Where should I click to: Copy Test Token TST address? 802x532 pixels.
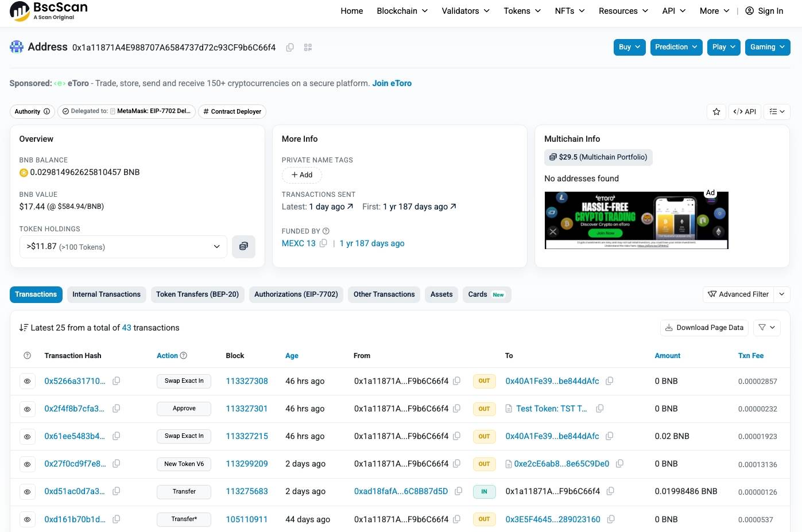(599, 408)
